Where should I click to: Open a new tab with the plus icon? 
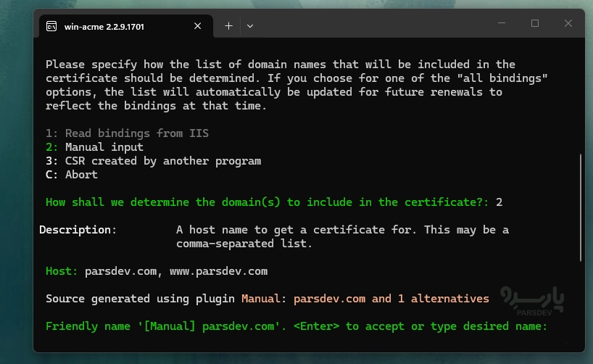[228, 25]
